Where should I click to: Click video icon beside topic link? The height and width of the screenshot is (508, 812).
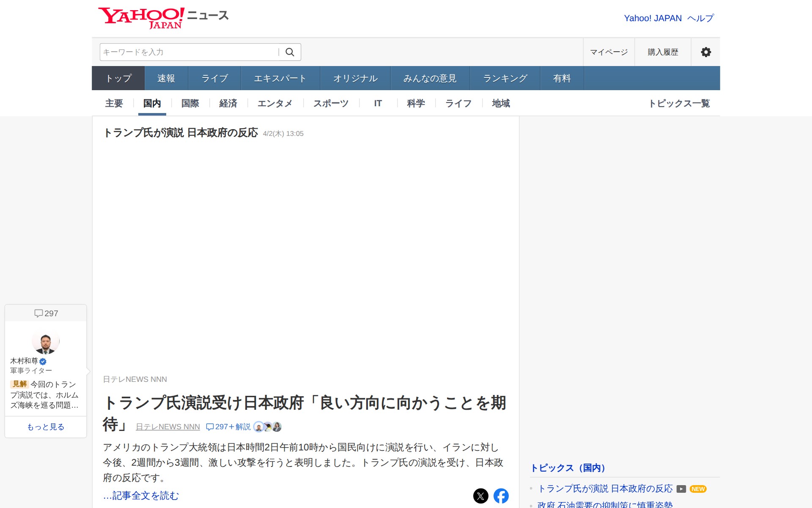pyautogui.click(x=681, y=489)
